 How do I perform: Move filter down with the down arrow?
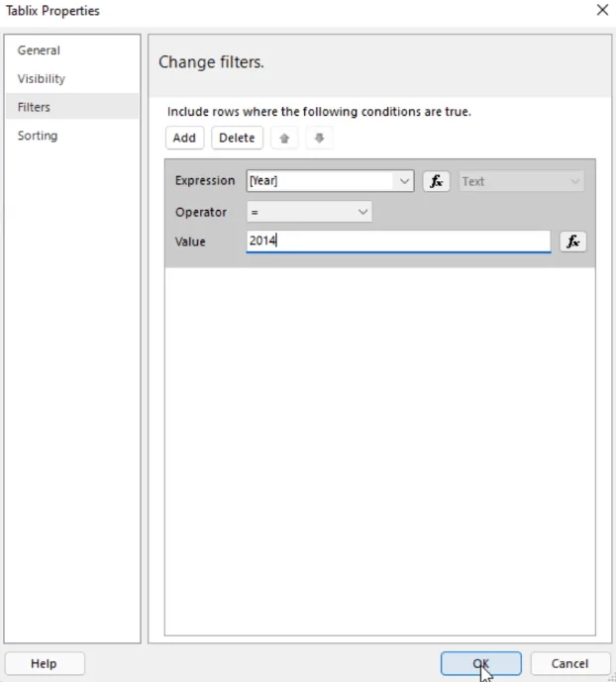[x=319, y=139]
